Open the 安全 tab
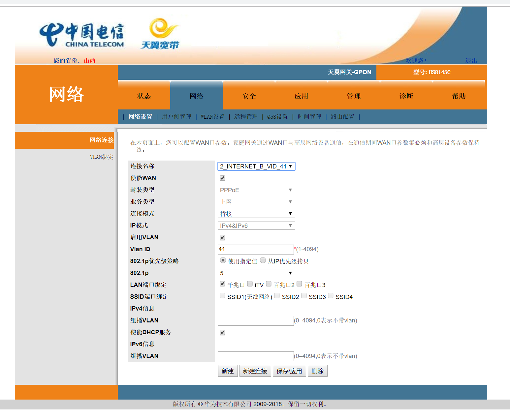Screen dimensions: 510x420 pos(249,96)
